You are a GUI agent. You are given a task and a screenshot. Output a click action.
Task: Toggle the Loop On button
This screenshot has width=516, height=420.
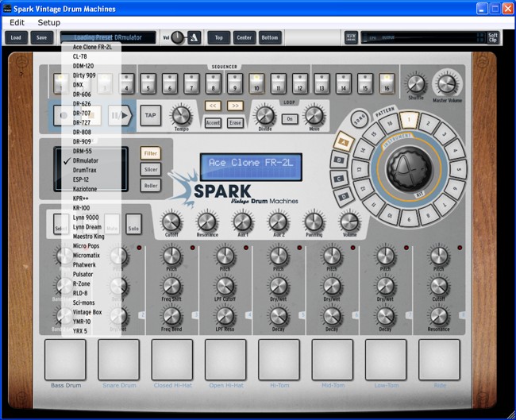[290, 119]
